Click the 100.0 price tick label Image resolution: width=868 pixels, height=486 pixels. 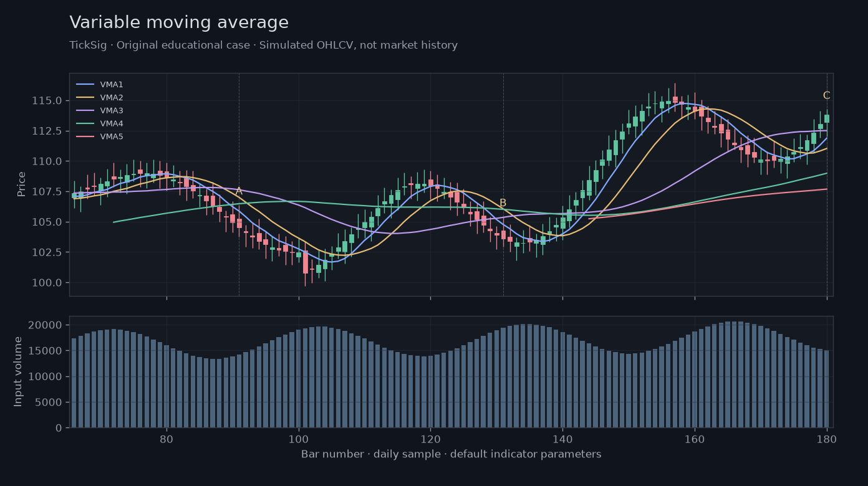pyautogui.click(x=46, y=283)
